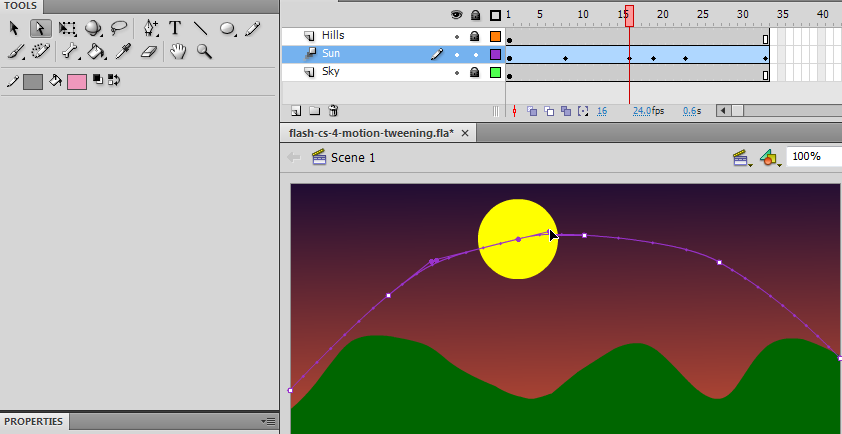842x434 pixels.
Task: Select the Subselection tool
Action: point(41,28)
